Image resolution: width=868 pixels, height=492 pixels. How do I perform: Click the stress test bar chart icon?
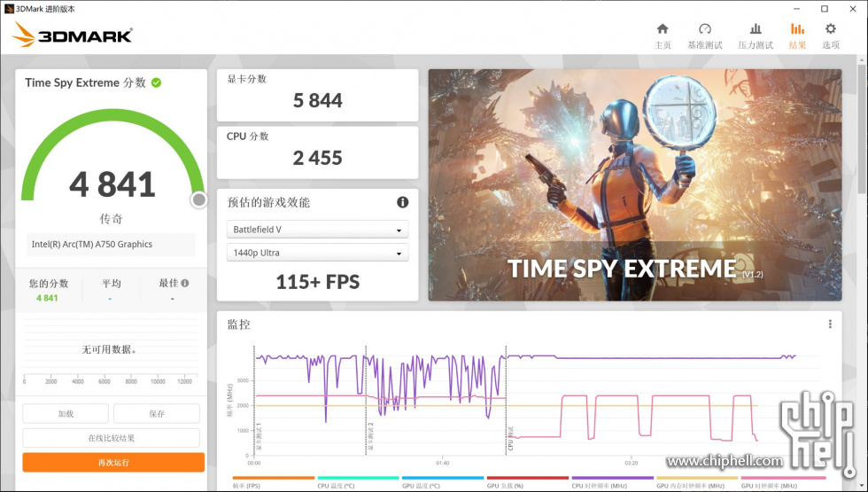coord(756,28)
